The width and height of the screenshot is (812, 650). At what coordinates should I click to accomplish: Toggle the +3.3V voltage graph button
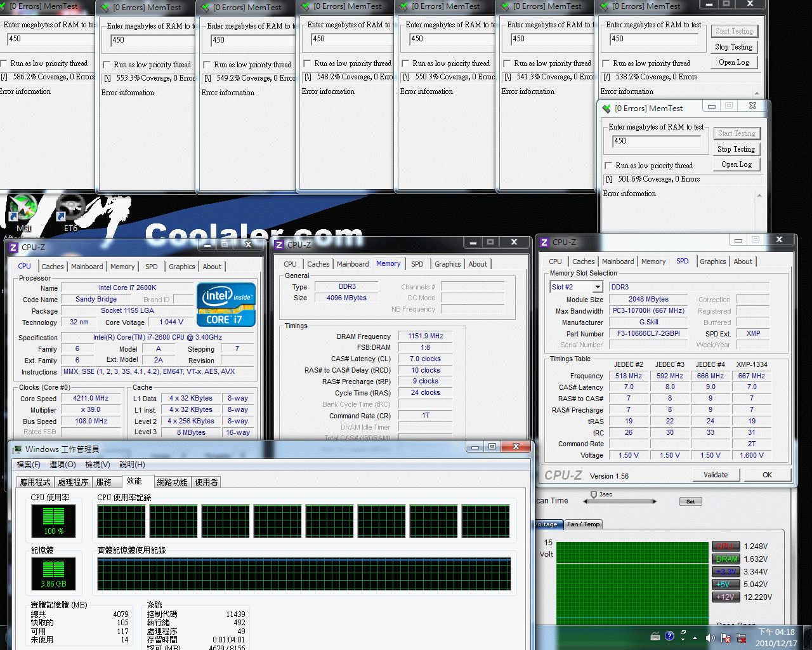coord(726,571)
